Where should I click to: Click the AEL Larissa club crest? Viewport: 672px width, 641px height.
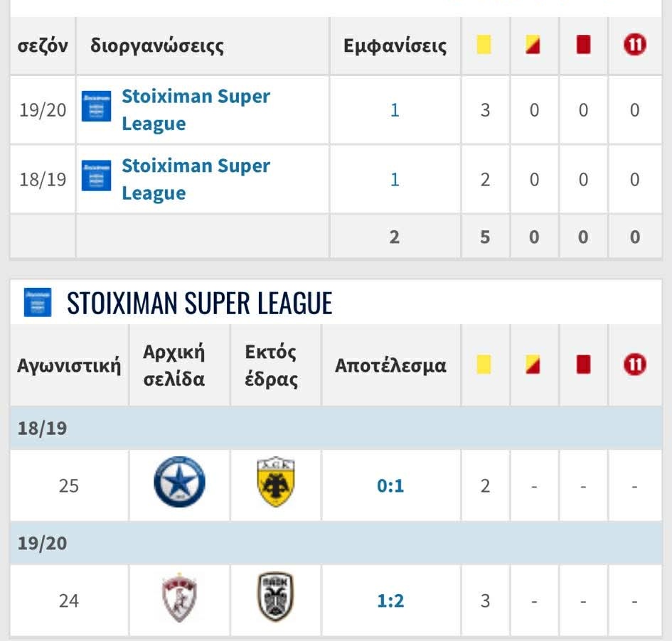(179, 598)
